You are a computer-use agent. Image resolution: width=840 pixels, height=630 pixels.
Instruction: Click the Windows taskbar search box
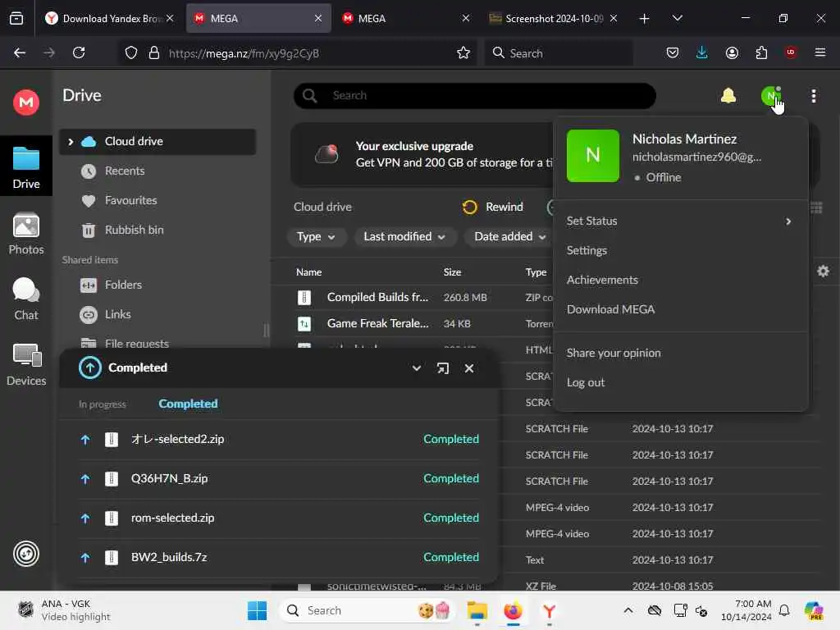(x=367, y=610)
